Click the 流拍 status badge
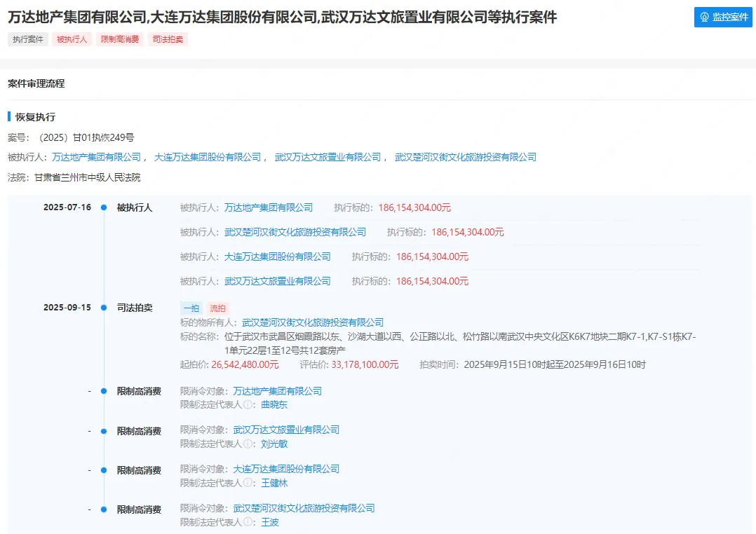756x534 pixels. pos(218,308)
